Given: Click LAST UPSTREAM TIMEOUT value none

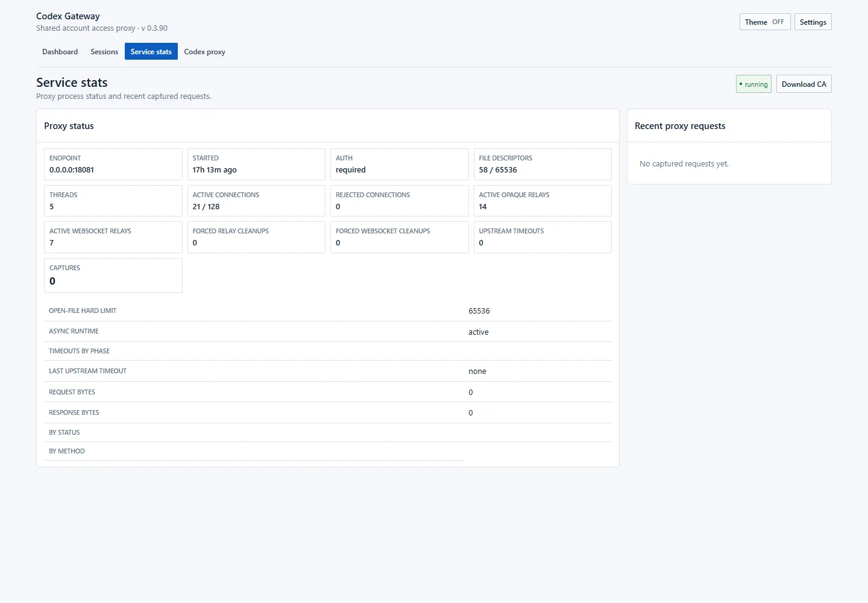Looking at the screenshot, I should tap(477, 371).
